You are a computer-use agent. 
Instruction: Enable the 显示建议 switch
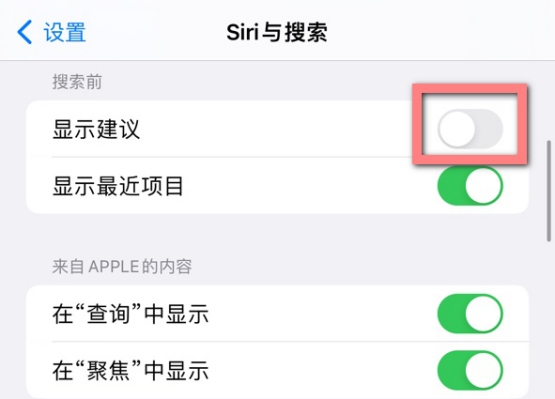coord(470,129)
